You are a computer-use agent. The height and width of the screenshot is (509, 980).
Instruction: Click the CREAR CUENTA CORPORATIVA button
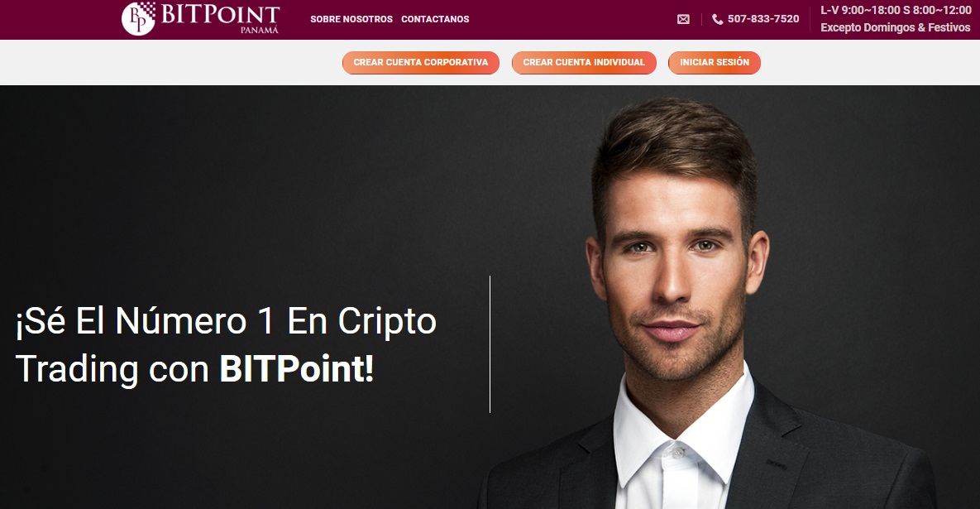pos(421,63)
